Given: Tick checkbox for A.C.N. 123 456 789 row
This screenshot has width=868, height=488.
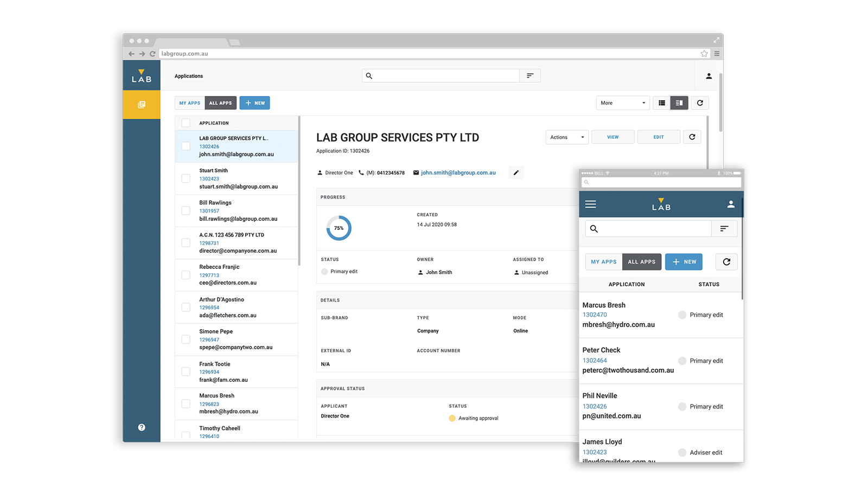Looking at the screenshot, I should coord(186,243).
